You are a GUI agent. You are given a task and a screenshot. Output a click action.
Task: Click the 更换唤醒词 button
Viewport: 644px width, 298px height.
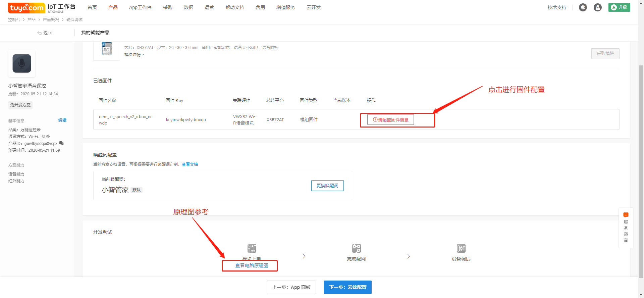click(327, 186)
